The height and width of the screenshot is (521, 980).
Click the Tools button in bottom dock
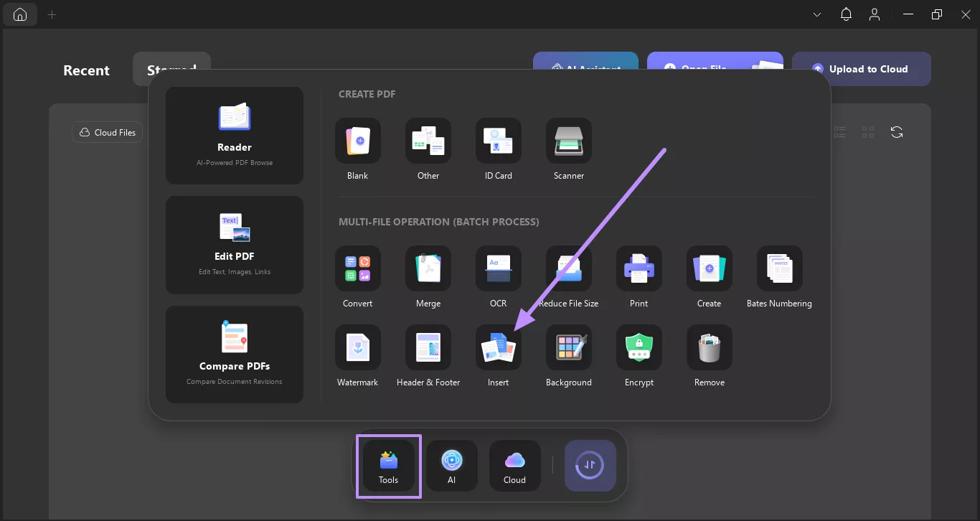(389, 466)
